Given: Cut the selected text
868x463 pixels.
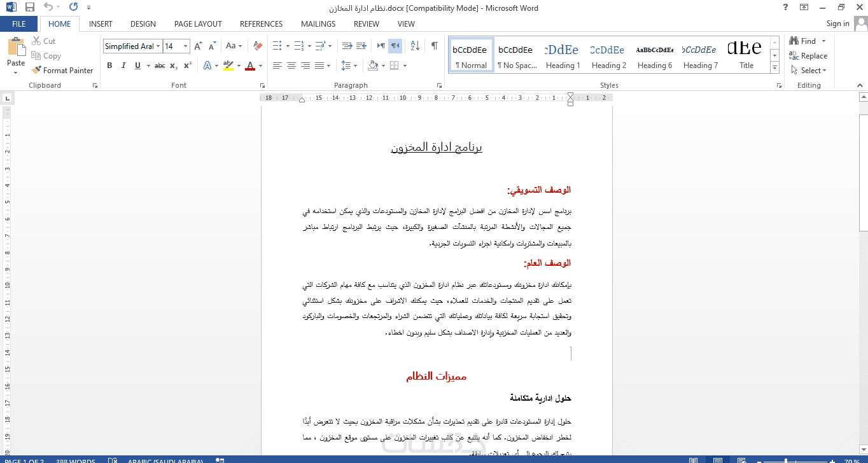Looking at the screenshot, I should click(43, 41).
